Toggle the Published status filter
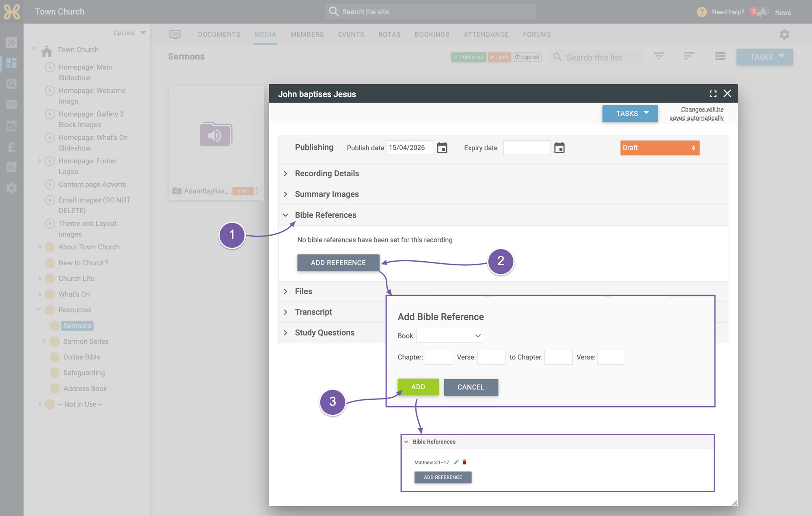Screen dimensions: 812x516 coord(469,57)
